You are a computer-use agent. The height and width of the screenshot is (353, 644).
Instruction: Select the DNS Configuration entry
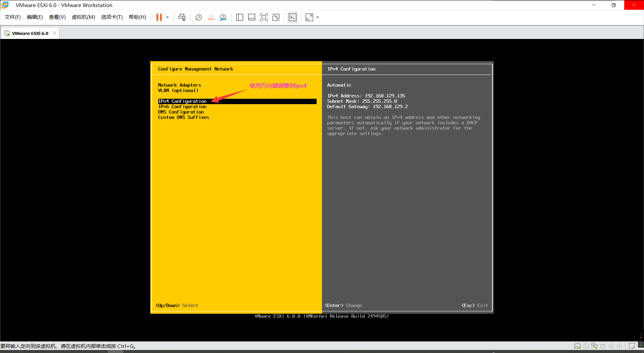click(181, 112)
